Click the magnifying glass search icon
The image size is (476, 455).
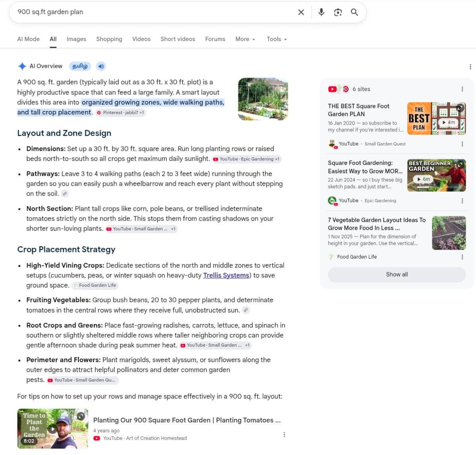click(355, 12)
